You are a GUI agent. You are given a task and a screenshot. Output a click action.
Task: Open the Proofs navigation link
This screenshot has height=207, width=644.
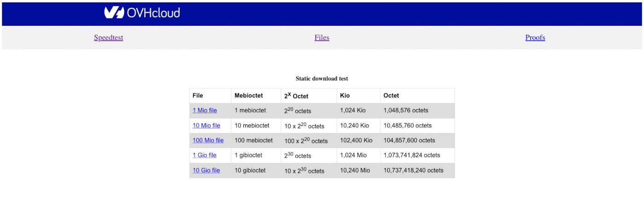tap(535, 38)
